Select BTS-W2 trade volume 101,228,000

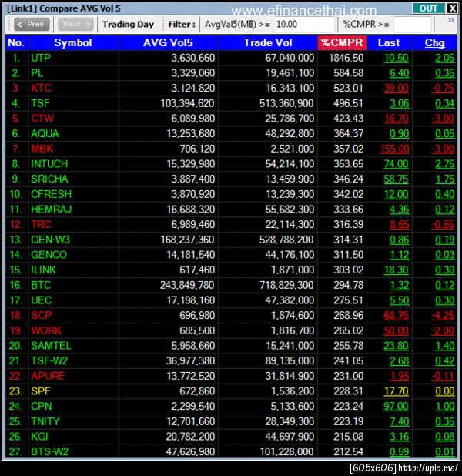click(x=287, y=451)
